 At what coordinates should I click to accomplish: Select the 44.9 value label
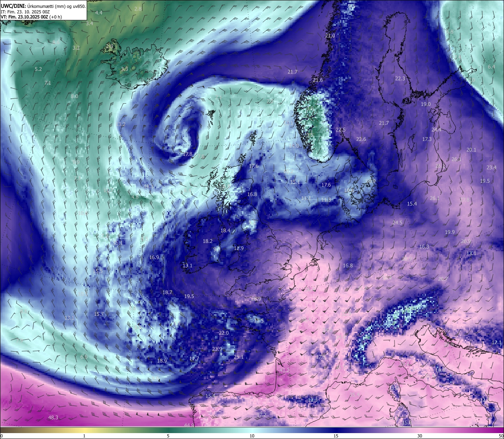tap(189, 425)
